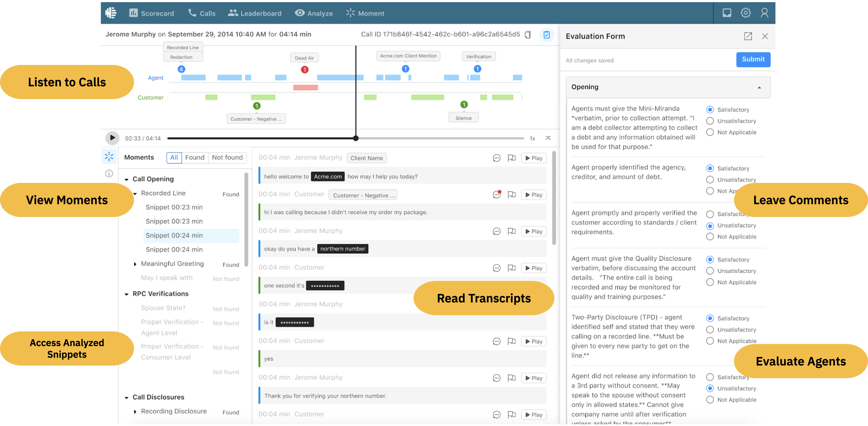Collapse the Call Disclosures group
This screenshot has width=868, height=426.
pyautogui.click(x=126, y=398)
